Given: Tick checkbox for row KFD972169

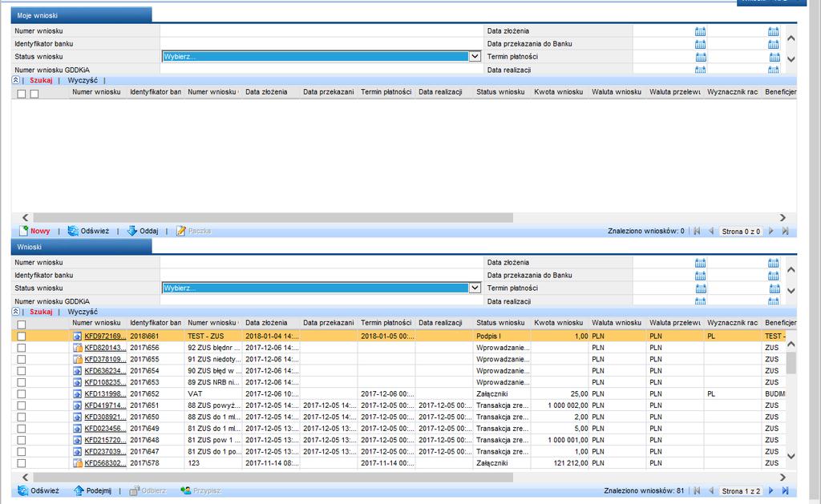Looking at the screenshot, I should (22, 336).
